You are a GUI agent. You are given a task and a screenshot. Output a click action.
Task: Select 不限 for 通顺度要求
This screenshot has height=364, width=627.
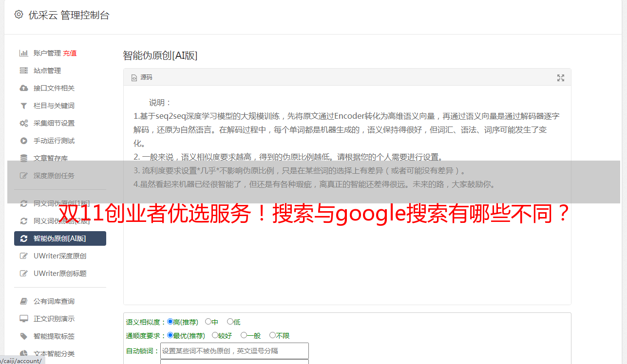coord(272,335)
